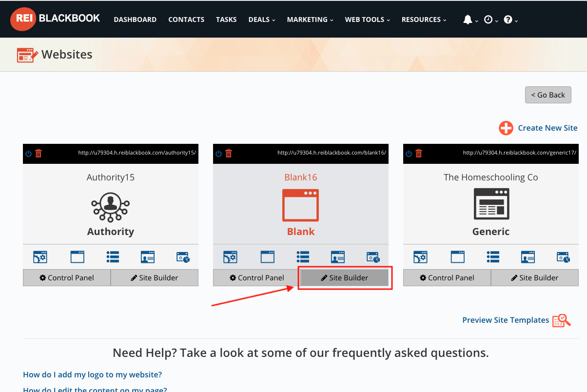
Task: Click the Generic template page icon
Action: tap(491, 204)
